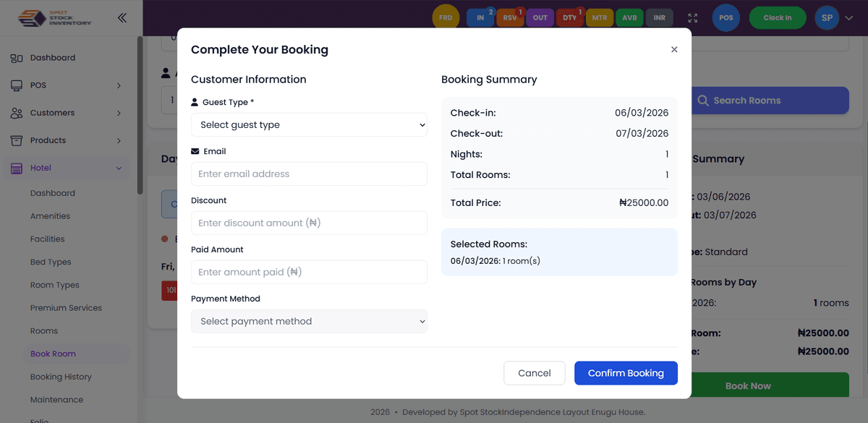Close the Complete Your Booking dialog

coord(674,50)
